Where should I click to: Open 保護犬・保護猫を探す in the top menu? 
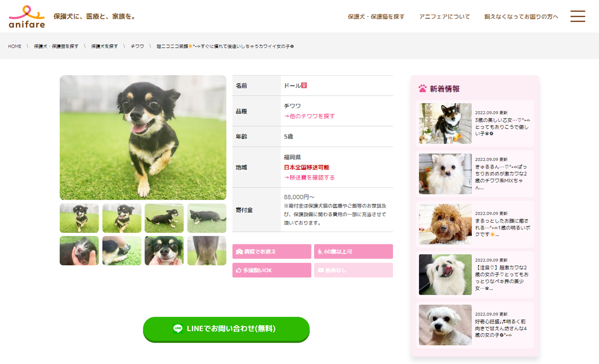tap(376, 16)
